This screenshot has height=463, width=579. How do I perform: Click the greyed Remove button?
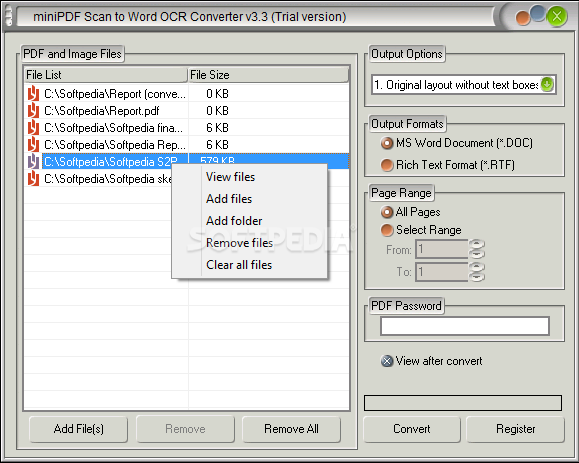coord(185,429)
